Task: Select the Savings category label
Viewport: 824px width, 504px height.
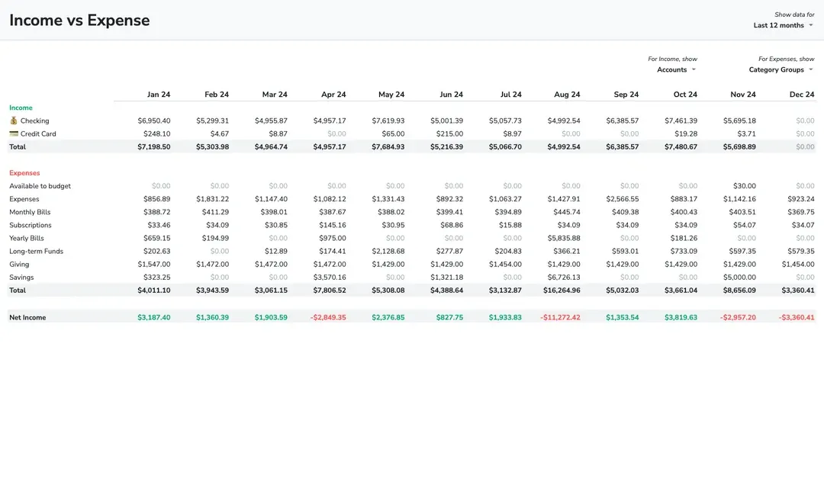Action: 21,278
